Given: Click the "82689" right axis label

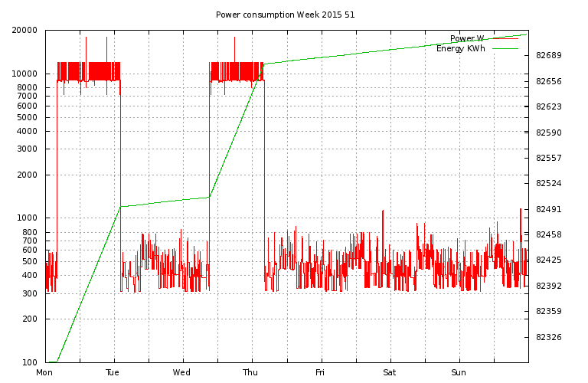Looking at the screenshot, I should (549, 55).
